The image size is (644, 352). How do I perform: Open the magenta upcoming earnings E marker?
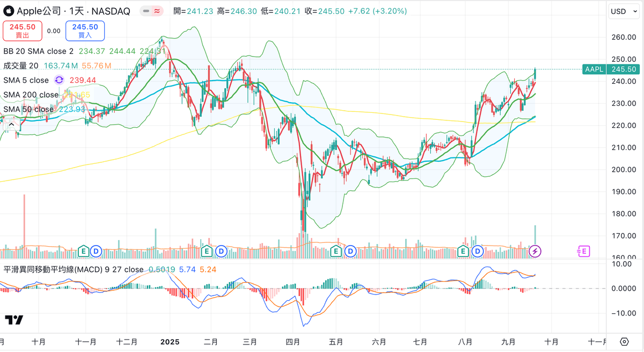coord(583,250)
